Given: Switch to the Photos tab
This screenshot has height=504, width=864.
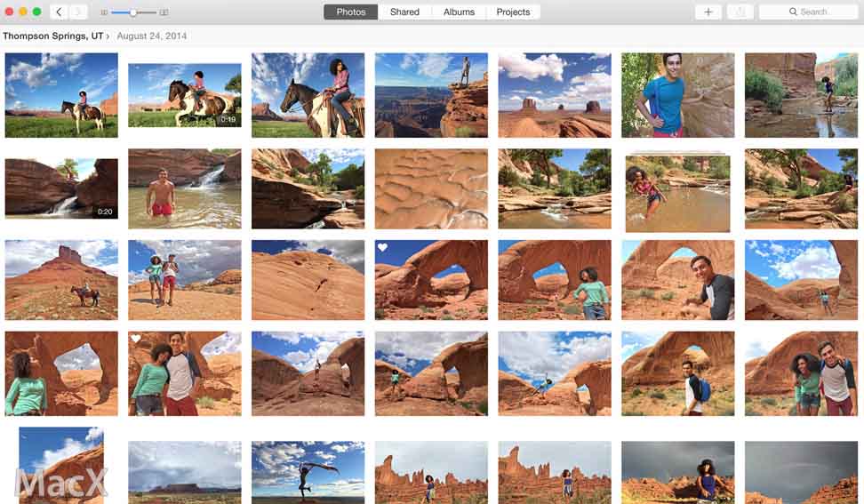Looking at the screenshot, I should 350,12.
